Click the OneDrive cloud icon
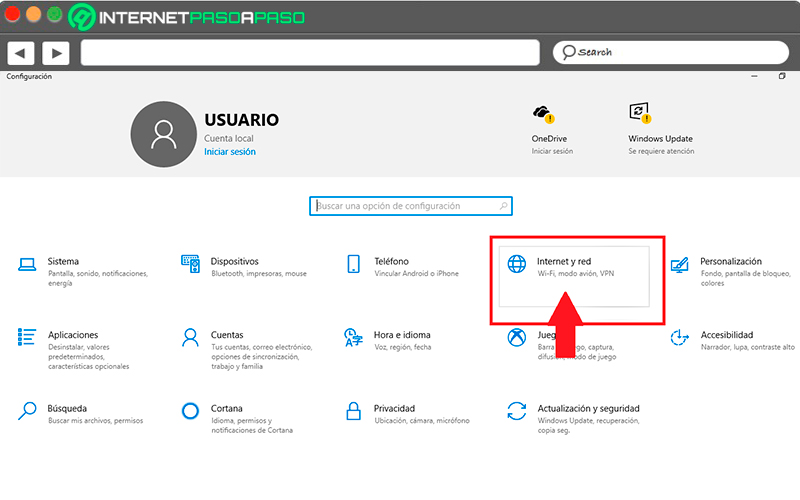The height and width of the screenshot is (500, 800). click(x=543, y=114)
